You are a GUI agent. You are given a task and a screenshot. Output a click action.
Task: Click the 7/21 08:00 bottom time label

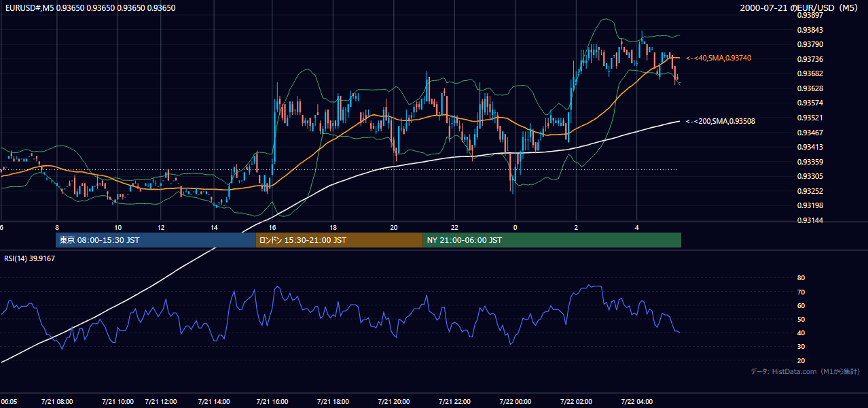coord(57,402)
